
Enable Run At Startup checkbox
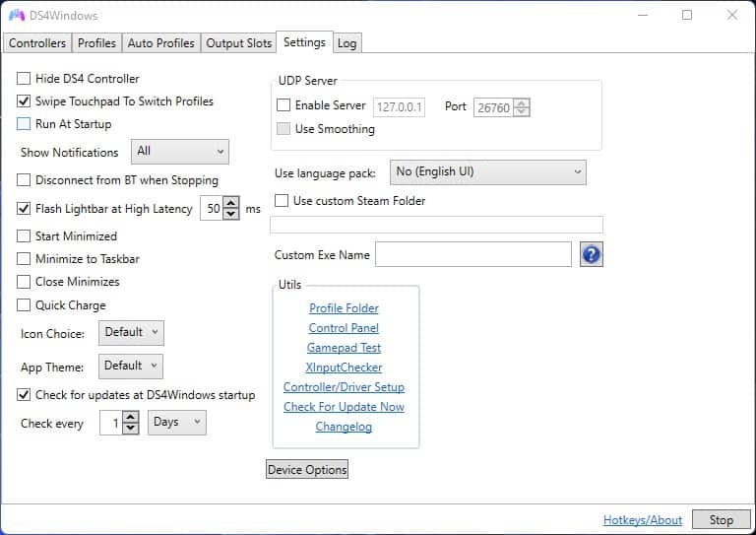tap(24, 123)
